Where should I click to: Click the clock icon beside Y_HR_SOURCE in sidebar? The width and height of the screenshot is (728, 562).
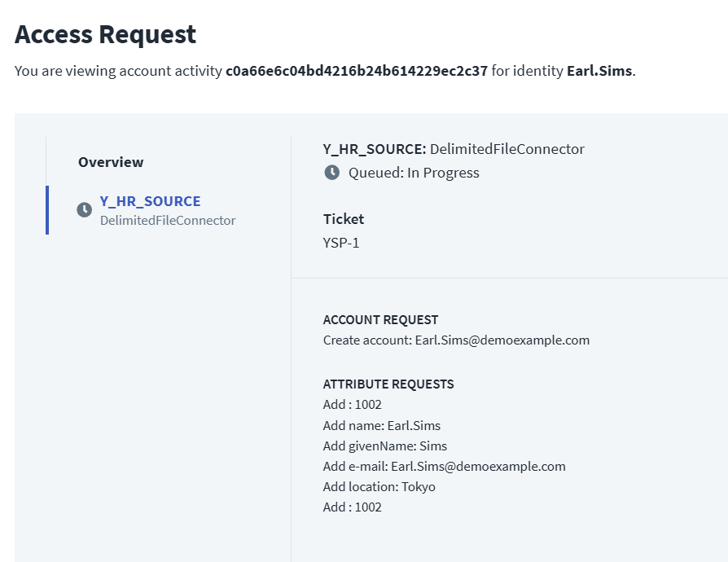84,210
